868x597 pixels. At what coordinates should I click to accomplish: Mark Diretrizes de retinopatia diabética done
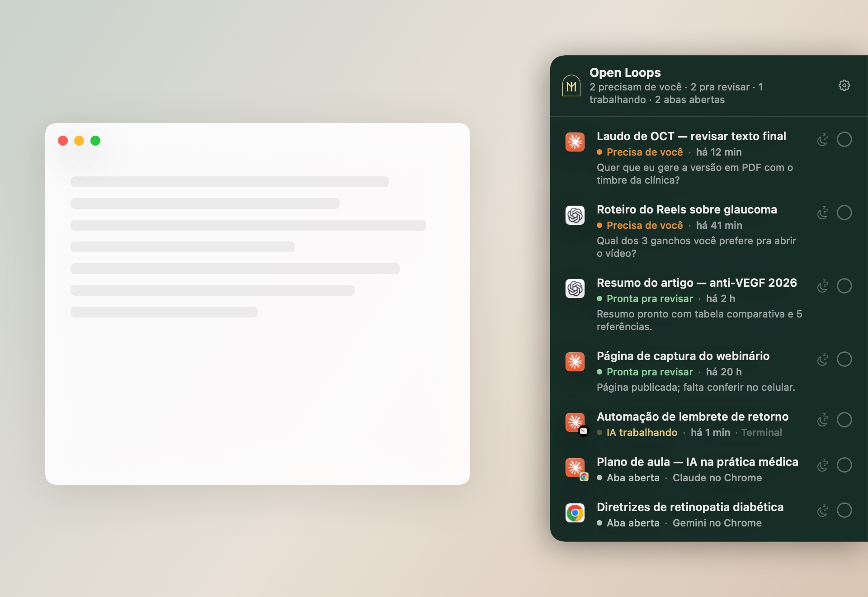844,510
